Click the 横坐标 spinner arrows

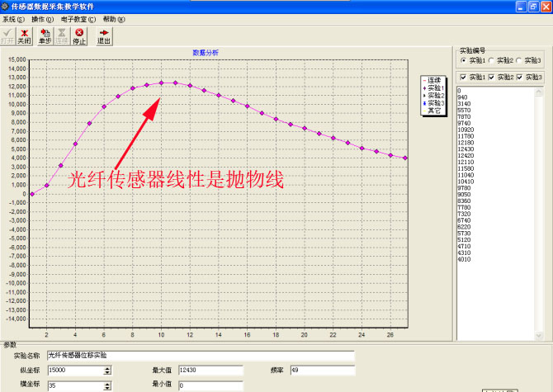point(107,385)
